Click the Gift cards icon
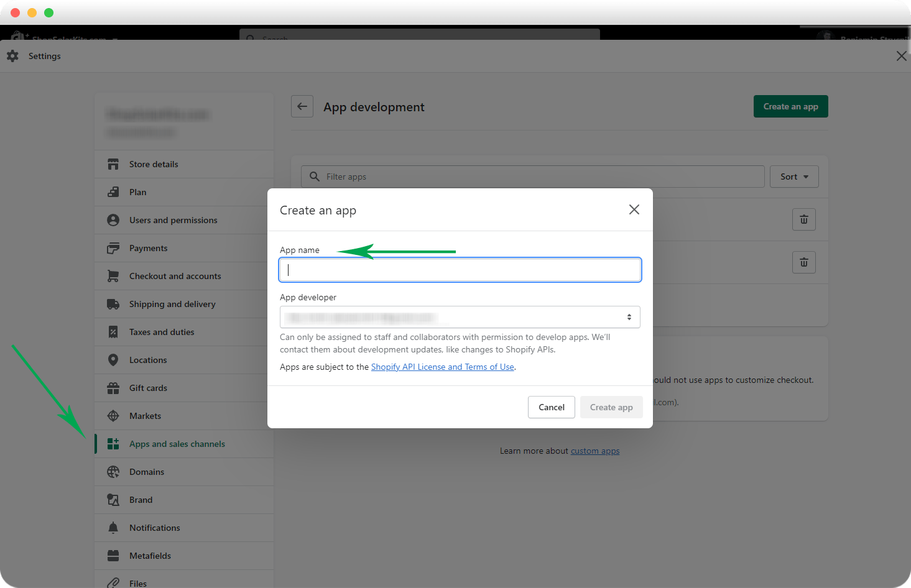 click(x=113, y=387)
